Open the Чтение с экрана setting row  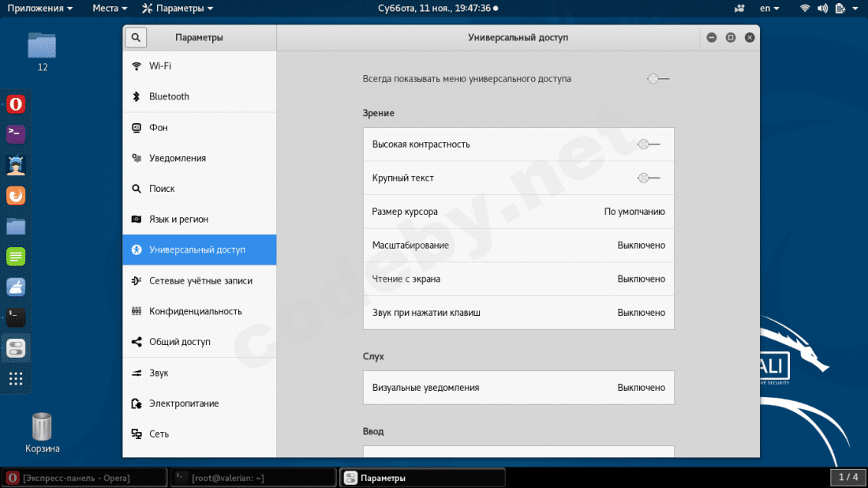point(518,280)
